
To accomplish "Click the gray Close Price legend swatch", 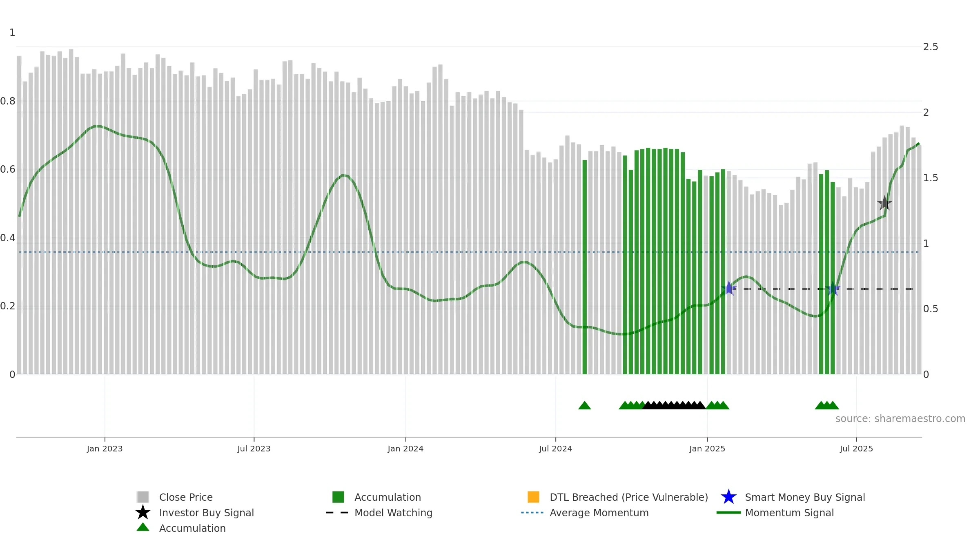I will [143, 497].
